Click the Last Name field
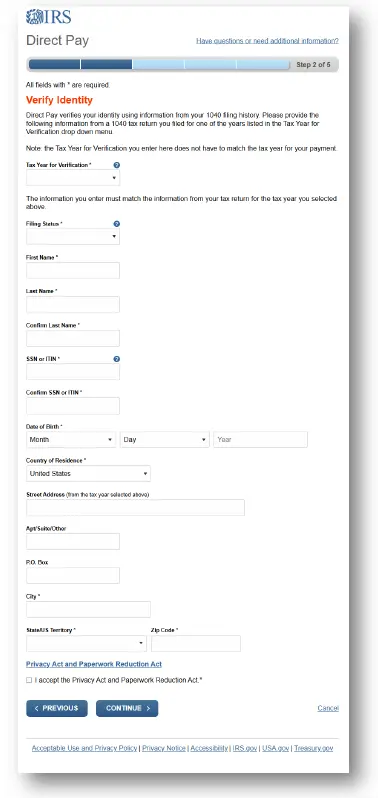 (x=73, y=305)
